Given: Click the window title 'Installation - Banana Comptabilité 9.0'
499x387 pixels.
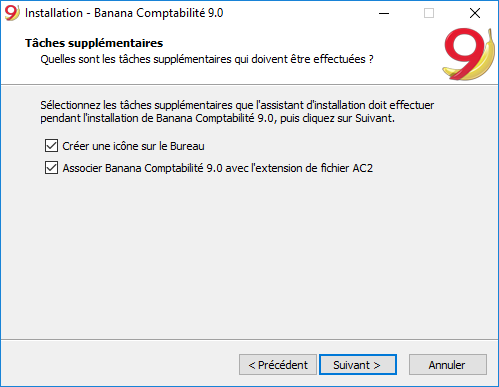Looking at the screenshot, I should coord(124,13).
